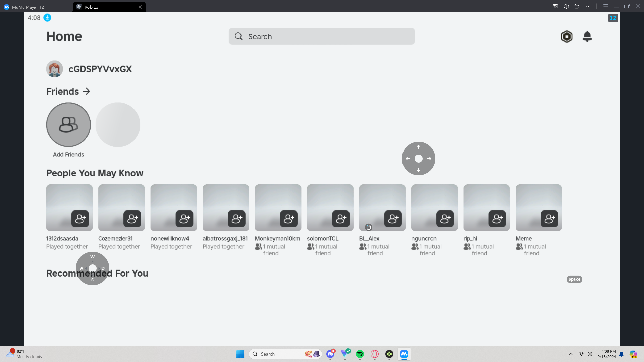
Task: Open the clock showing 4:08 PM
Action: (x=606, y=354)
